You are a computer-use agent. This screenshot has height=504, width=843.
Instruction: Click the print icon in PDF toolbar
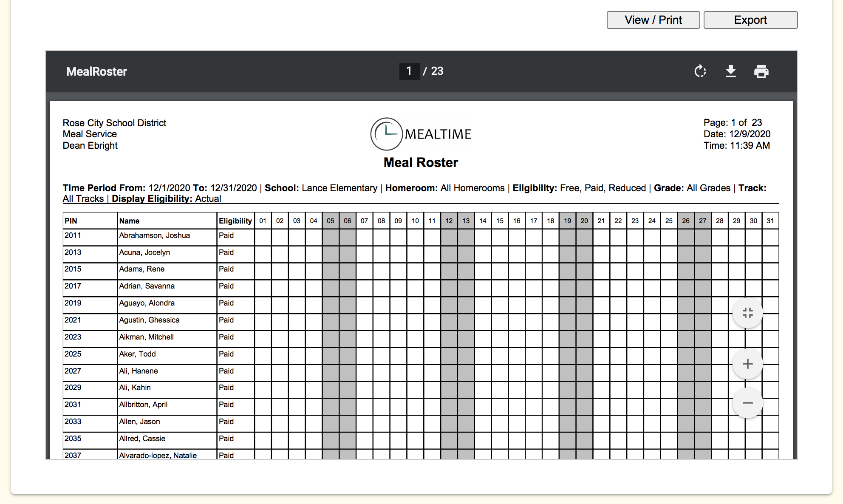[761, 71]
